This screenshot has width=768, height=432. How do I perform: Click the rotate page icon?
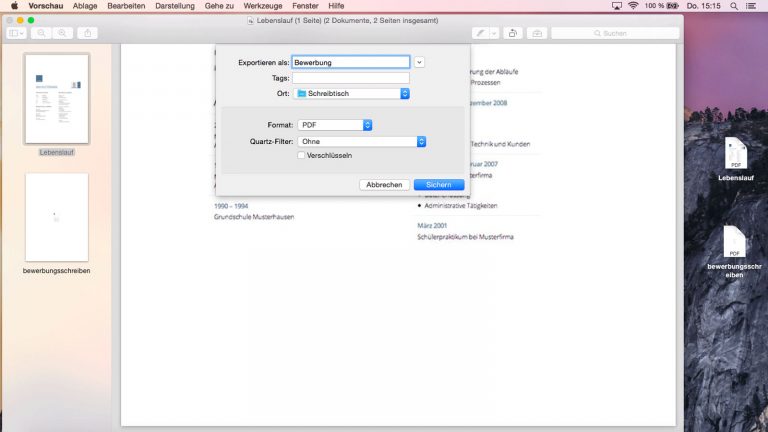513,33
